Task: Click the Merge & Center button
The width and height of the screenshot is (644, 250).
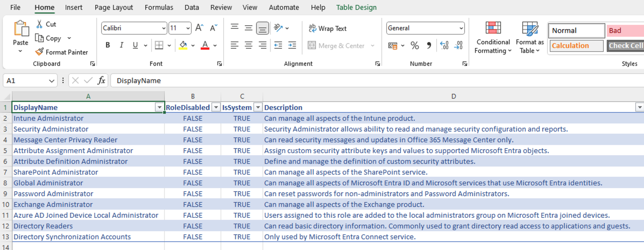Action: 336,46
